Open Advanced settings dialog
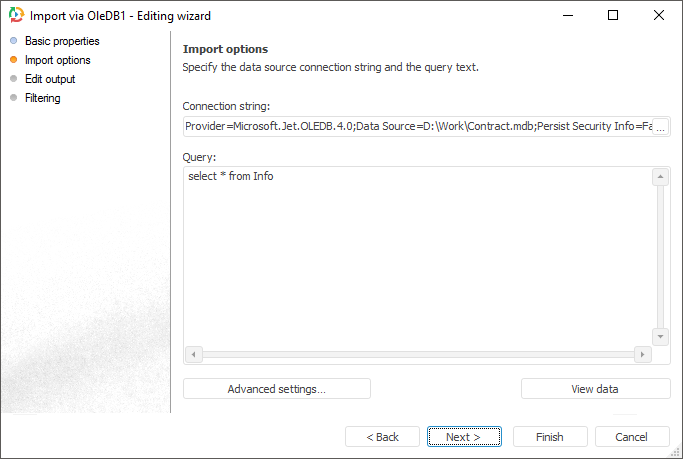 pos(276,389)
